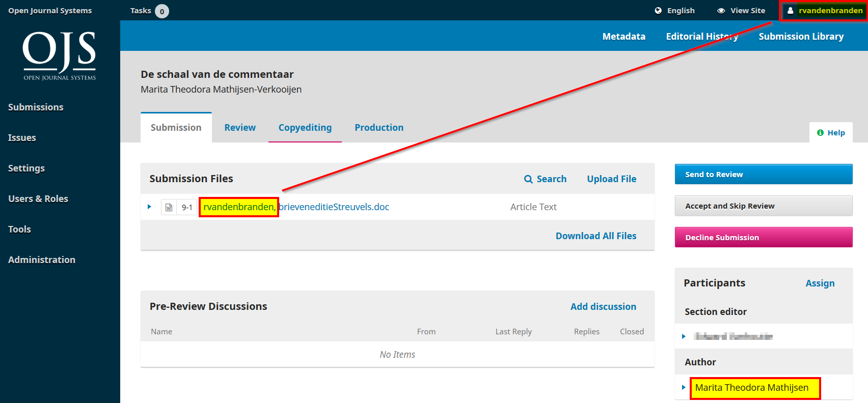Open the Tasks counter badge
868x403 pixels.
coord(162,11)
